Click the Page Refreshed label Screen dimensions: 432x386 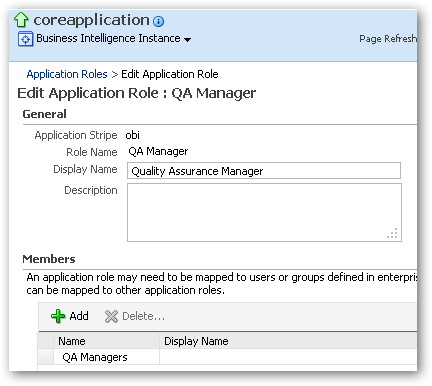point(388,39)
